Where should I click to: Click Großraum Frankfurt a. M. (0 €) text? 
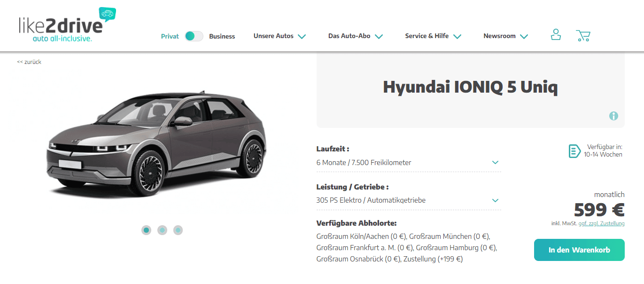click(365, 247)
